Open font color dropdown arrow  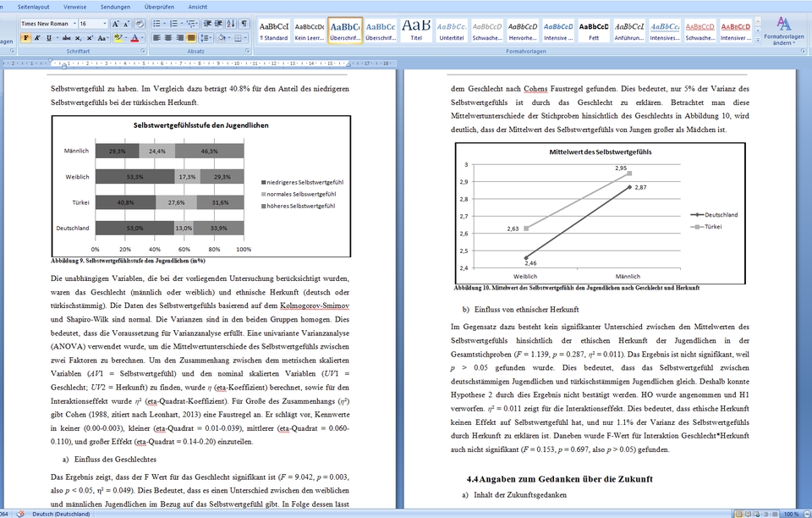pyautogui.click(x=142, y=38)
